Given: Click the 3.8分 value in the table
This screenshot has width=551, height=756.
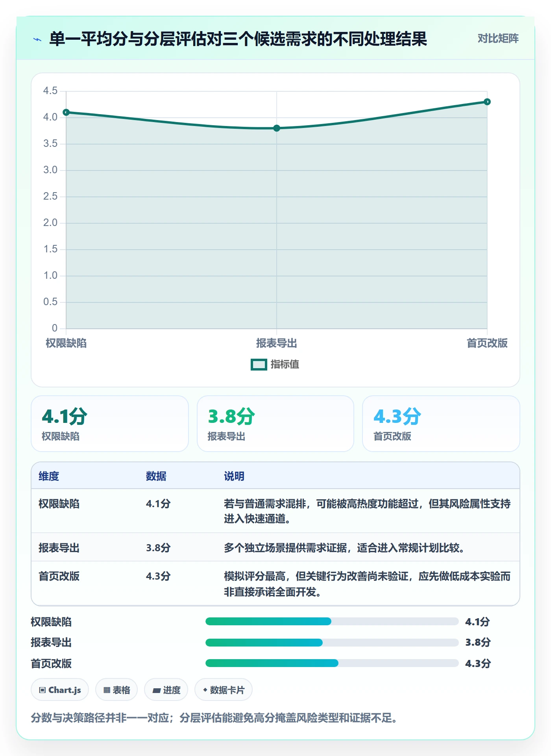Looking at the screenshot, I should click(158, 548).
